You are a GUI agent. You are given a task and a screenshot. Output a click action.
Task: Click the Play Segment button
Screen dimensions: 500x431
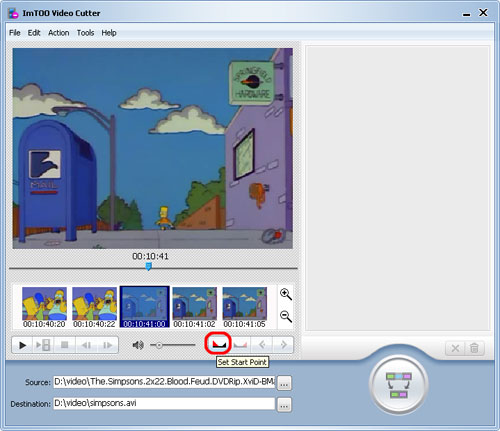tap(43, 345)
